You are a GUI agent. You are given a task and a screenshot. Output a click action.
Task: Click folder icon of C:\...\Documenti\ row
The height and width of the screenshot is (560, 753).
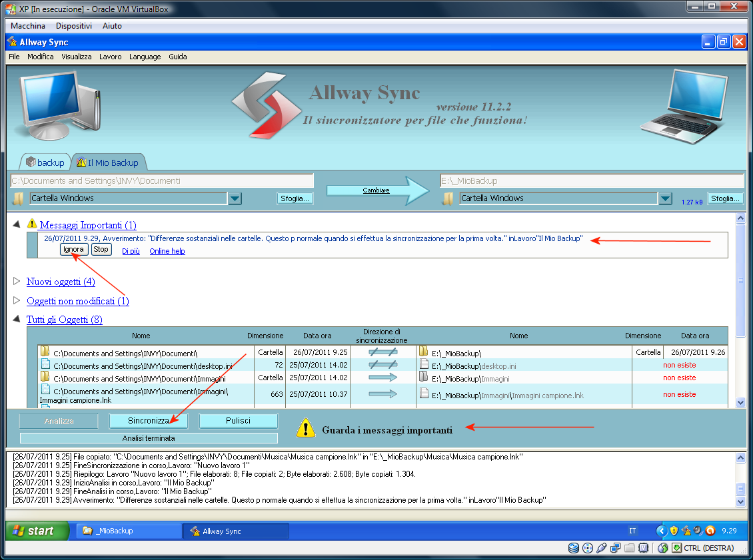click(x=45, y=352)
